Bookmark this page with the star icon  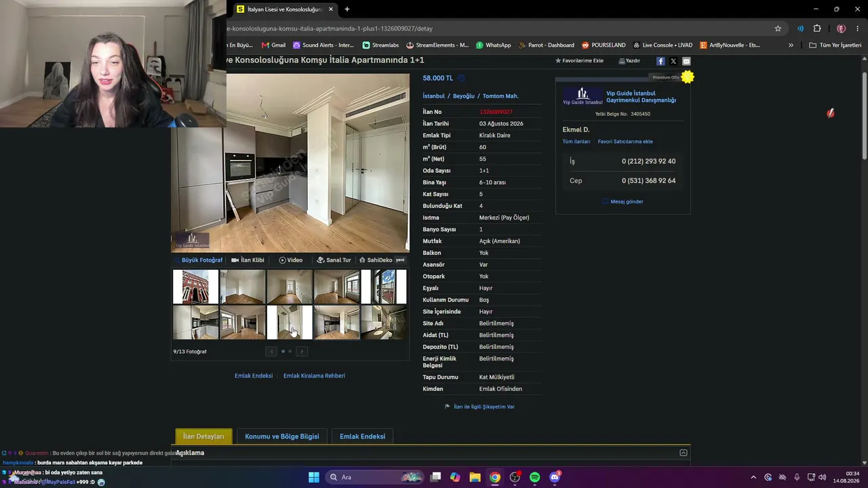pyautogui.click(x=778, y=28)
